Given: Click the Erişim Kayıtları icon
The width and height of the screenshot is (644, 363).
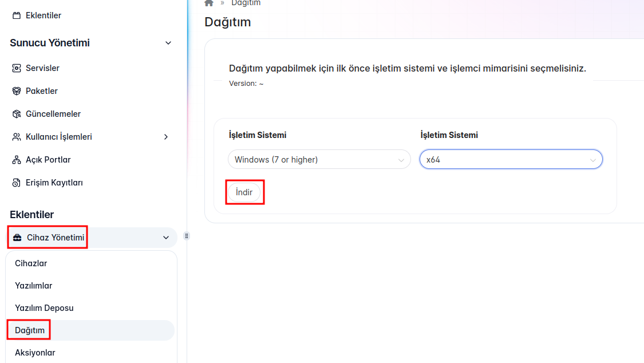Looking at the screenshot, I should (16, 183).
